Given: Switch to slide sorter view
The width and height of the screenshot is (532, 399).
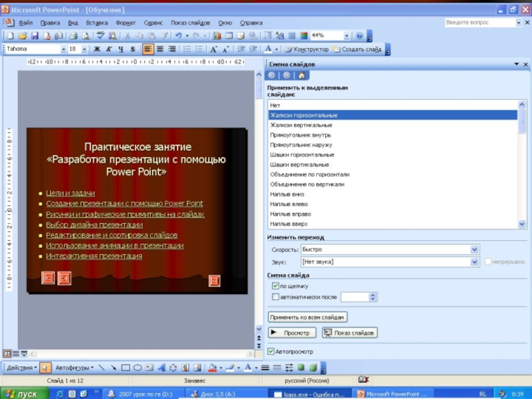Looking at the screenshot, I should click(x=15, y=353).
